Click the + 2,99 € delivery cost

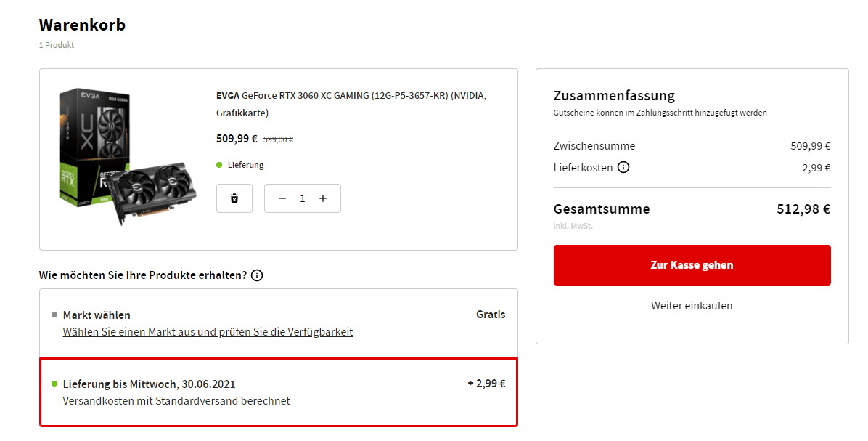(486, 384)
